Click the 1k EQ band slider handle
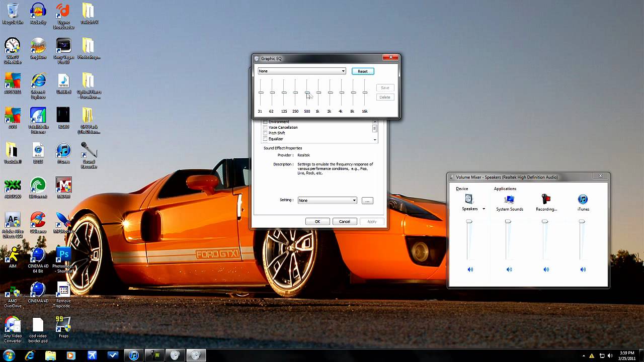Viewport: 644px width, 362px height. click(x=318, y=93)
